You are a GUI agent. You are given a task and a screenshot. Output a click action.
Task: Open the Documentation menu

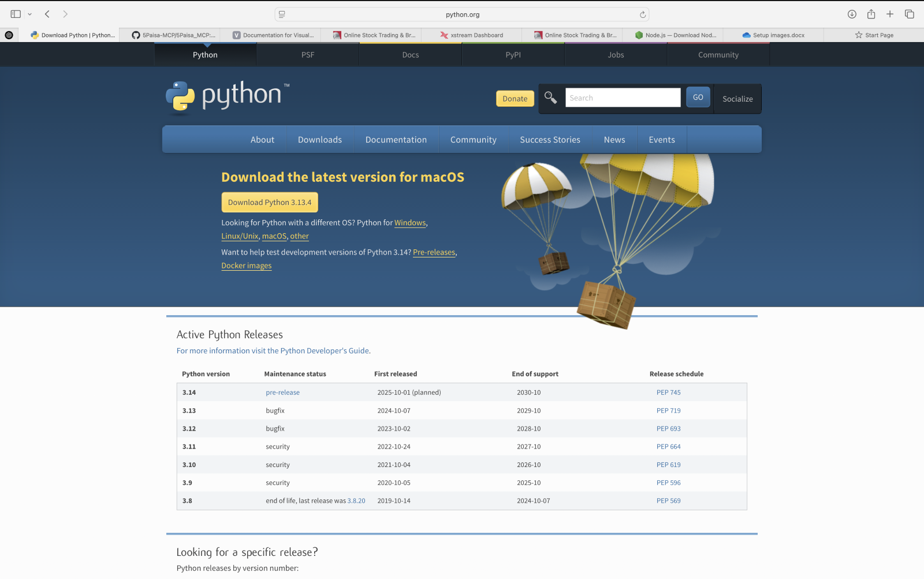(396, 140)
